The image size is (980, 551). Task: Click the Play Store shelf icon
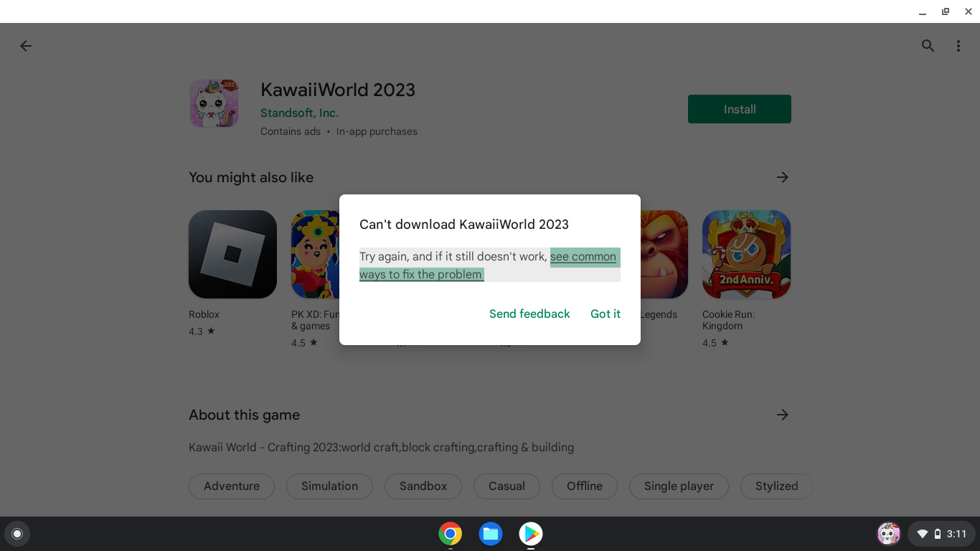click(x=531, y=534)
